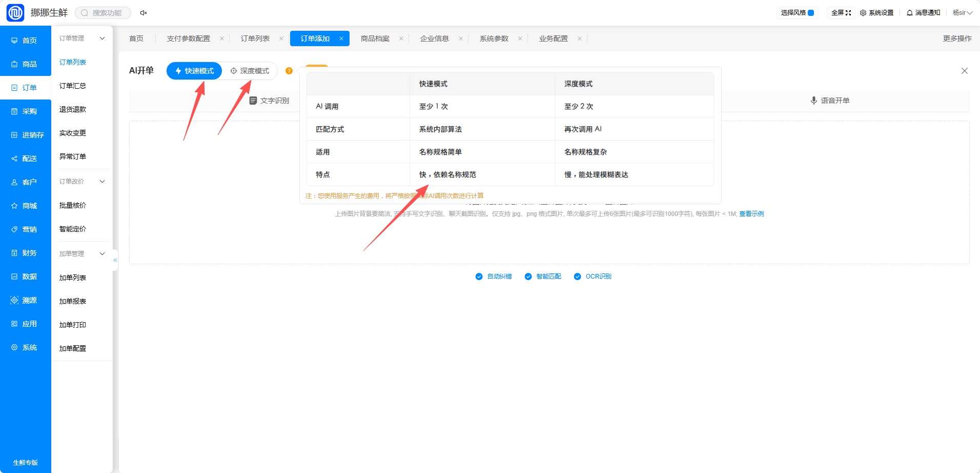Screen dimensions: 980x473
Task: Open 系统设置 gear in top bar
Action: [876, 13]
